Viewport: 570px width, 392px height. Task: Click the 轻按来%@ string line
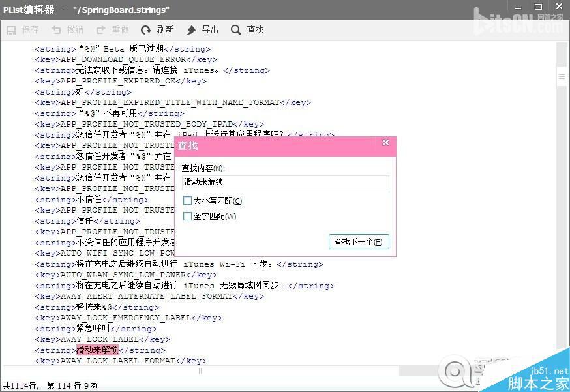pyautogui.click(x=97, y=307)
